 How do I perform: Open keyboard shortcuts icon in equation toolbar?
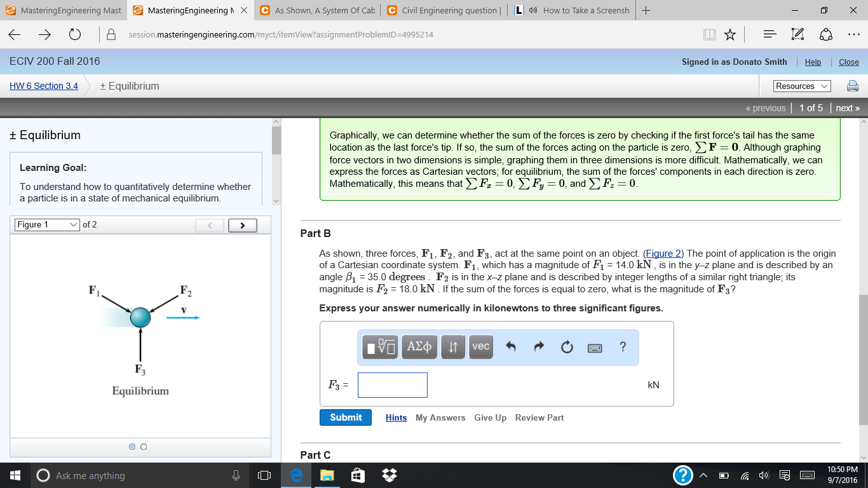[x=593, y=347]
